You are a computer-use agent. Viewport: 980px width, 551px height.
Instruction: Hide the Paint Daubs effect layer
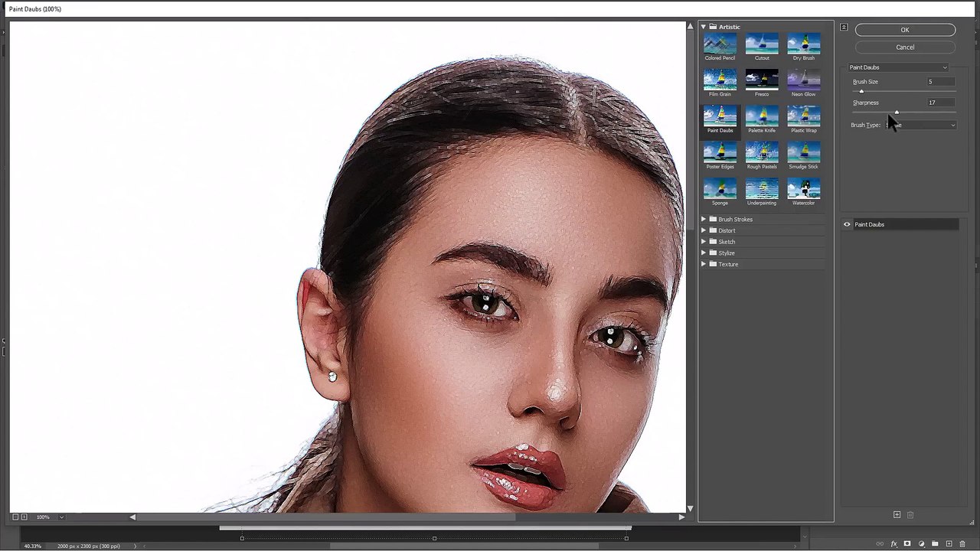tap(847, 224)
